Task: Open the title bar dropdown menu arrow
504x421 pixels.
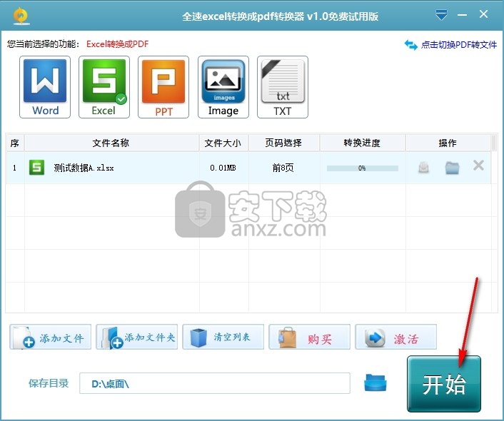Action: [441, 15]
